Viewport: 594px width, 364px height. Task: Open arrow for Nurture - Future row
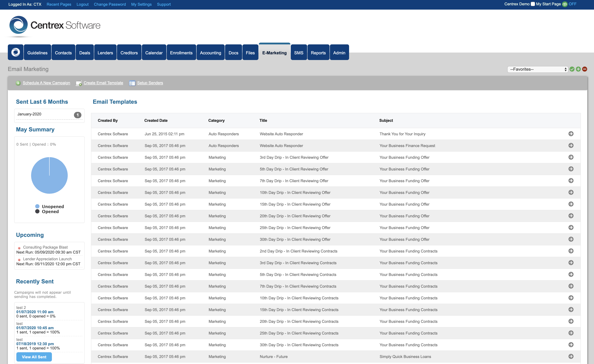click(571, 357)
